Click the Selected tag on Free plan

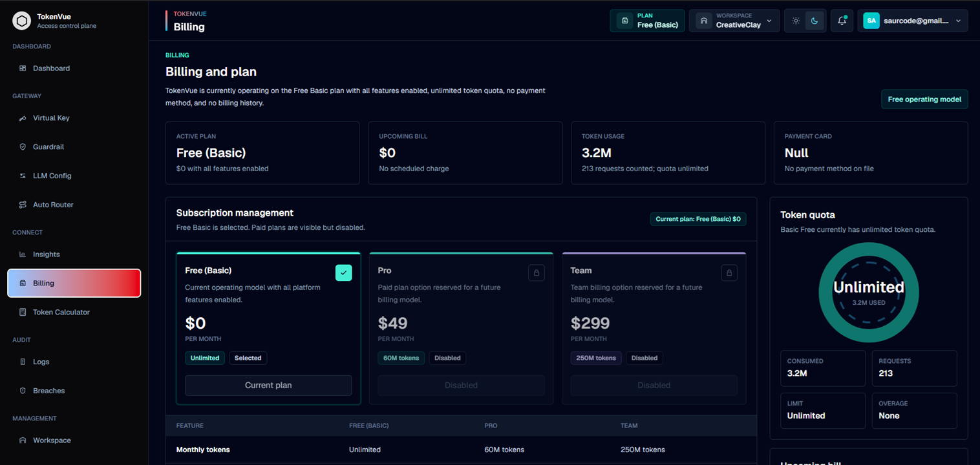(248, 358)
